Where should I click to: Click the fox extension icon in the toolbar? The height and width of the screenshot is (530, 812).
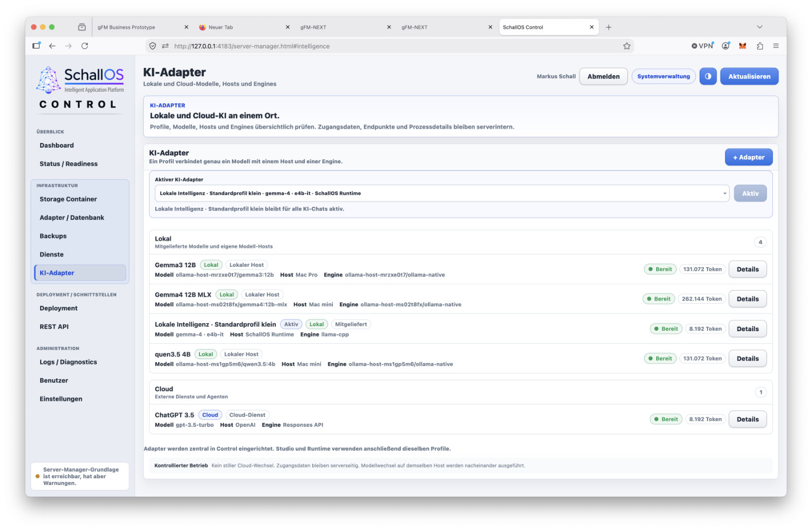(x=742, y=46)
